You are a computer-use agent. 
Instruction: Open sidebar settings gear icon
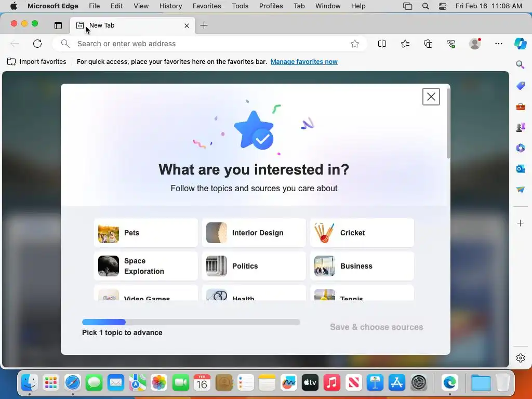click(520, 358)
